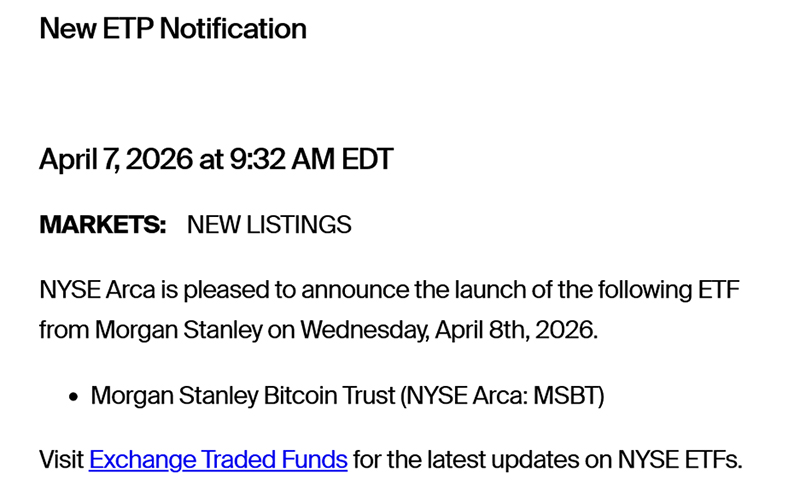Click the bullet point marker
This screenshot has height=495, width=800.
[74, 396]
